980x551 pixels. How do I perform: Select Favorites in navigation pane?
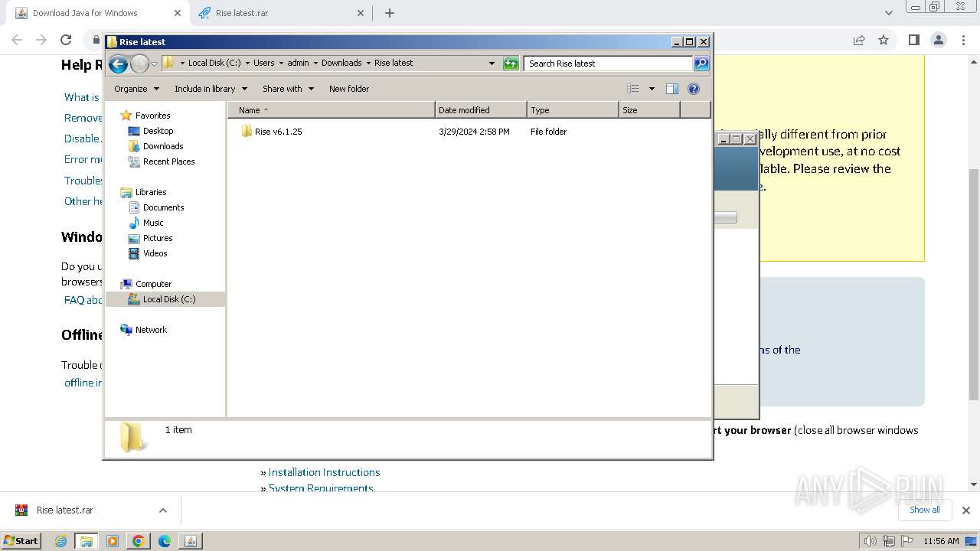152,116
